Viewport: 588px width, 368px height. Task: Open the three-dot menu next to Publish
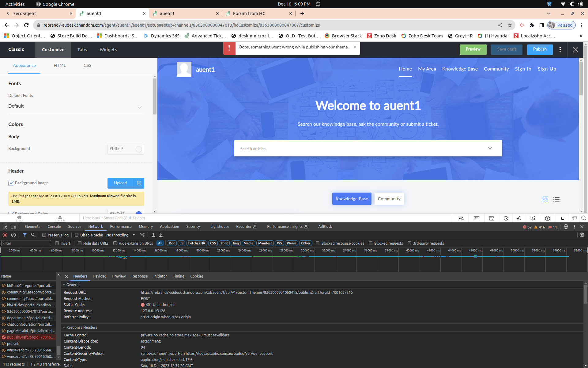[560, 50]
